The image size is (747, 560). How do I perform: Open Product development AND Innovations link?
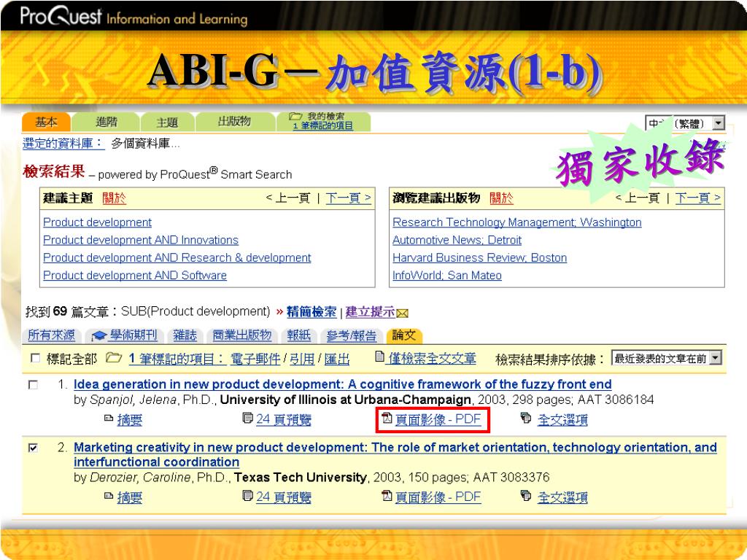coord(141,240)
